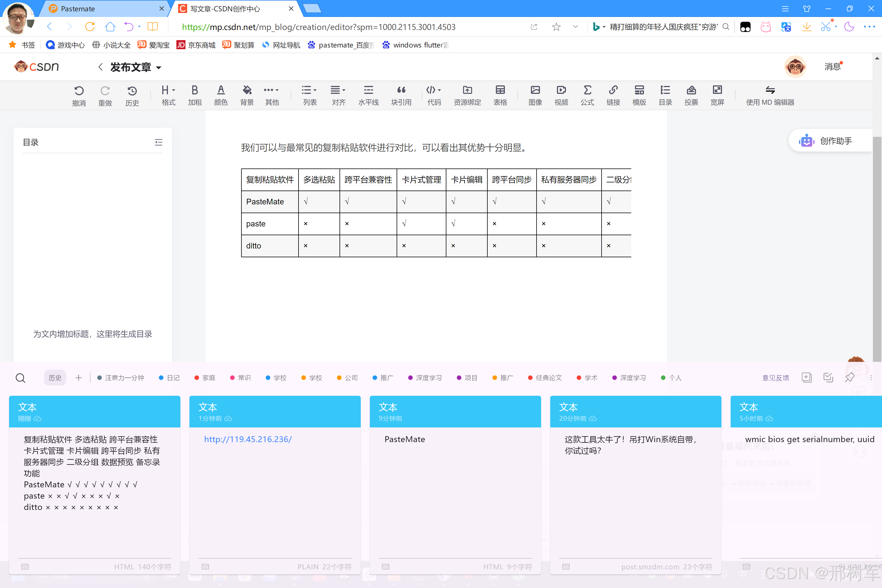The image size is (882, 588).
Task: Toggle bold (加粗) formatting
Action: (194, 95)
